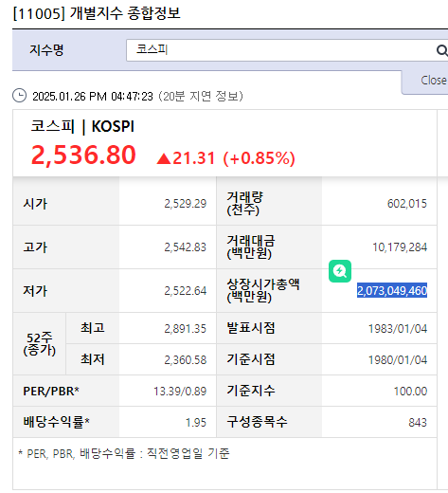Click the page title [11005] 개별지수 종합정보
448x493 pixels.
coord(97,13)
